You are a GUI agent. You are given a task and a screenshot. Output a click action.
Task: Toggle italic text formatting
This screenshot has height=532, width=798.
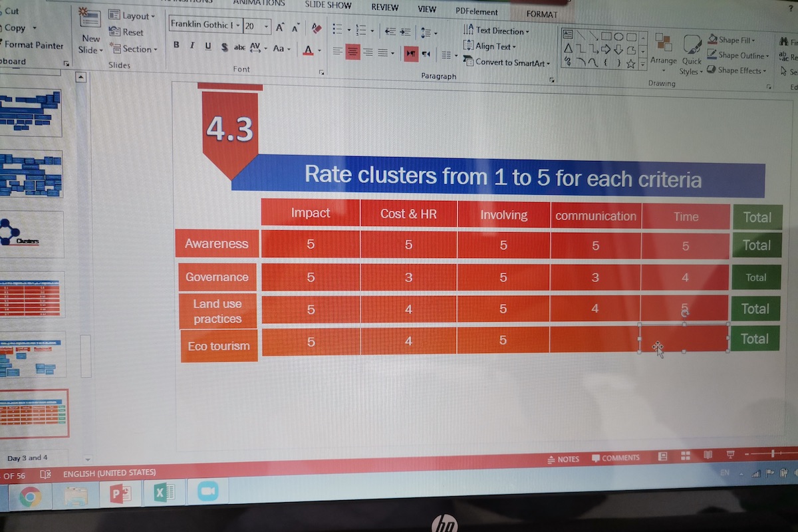(x=192, y=46)
